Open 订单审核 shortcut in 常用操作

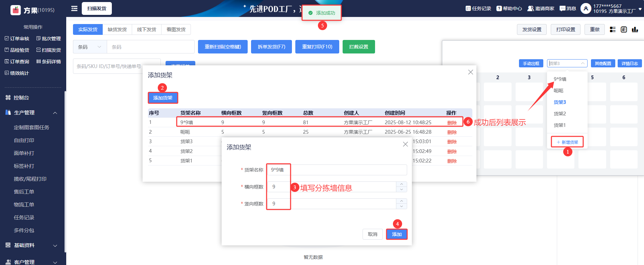tap(17, 39)
